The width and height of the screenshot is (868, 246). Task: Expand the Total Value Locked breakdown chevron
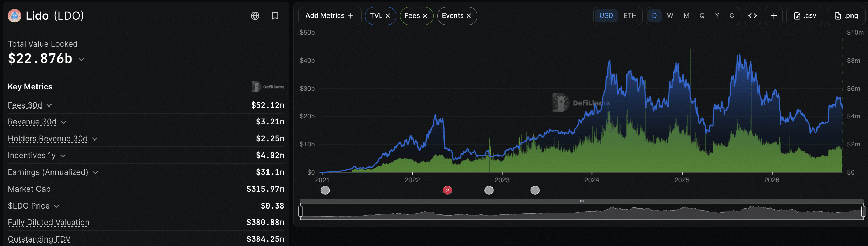(81, 60)
